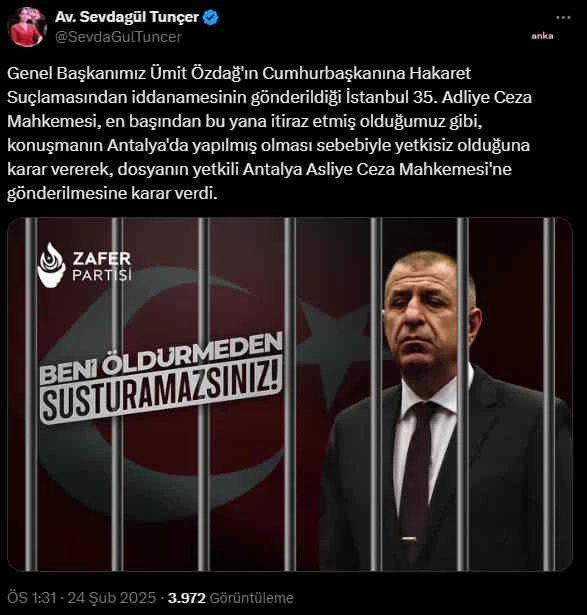
Task: Click the SUSTURAMAZSINIZ! banner text
Action: [x=162, y=392]
